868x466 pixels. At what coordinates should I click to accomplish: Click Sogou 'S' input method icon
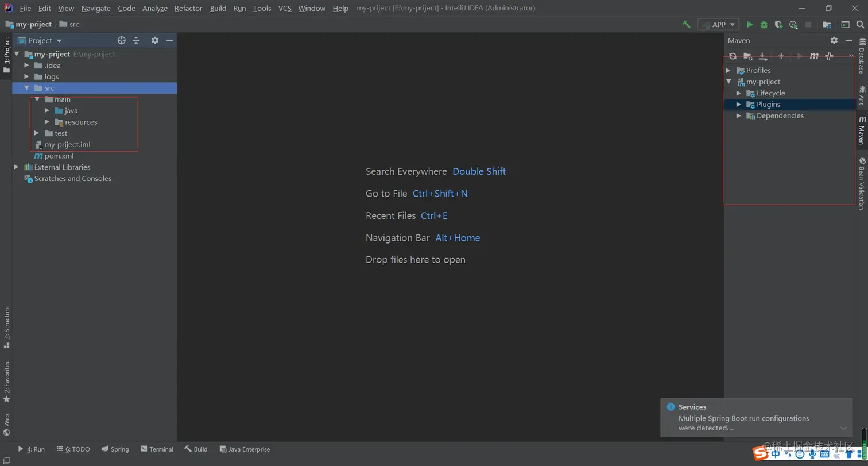click(761, 454)
